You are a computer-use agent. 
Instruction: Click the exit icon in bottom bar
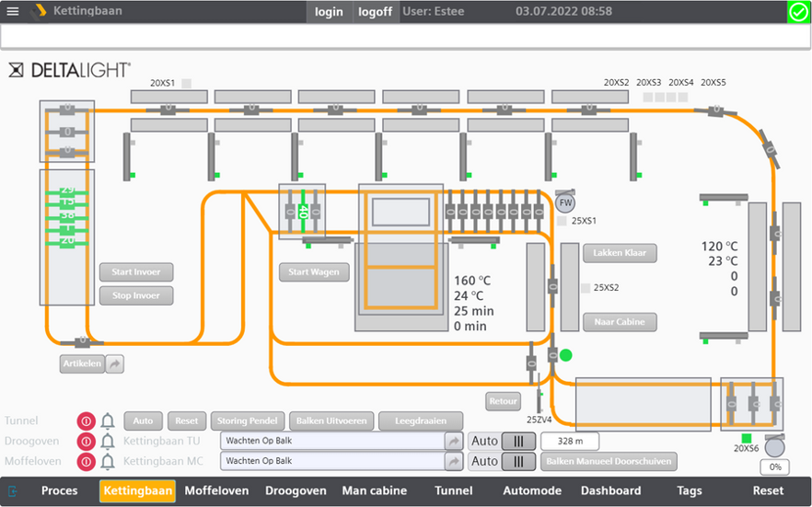coord(13,491)
